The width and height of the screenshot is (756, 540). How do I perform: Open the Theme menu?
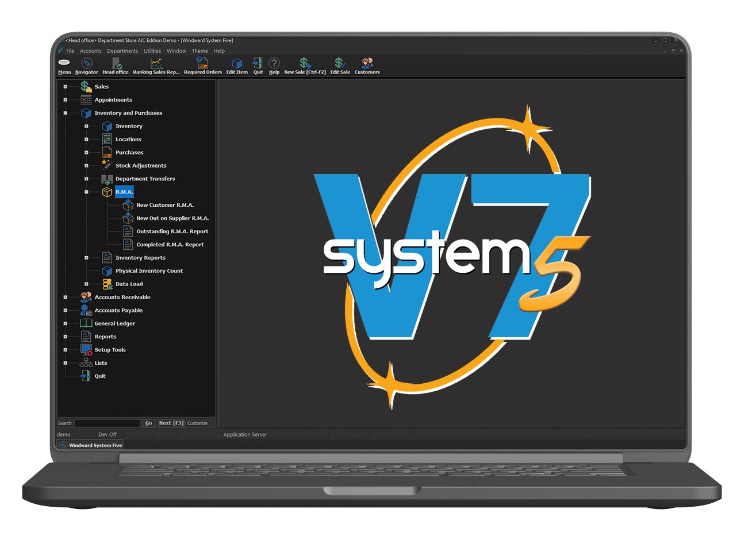(199, 51)
